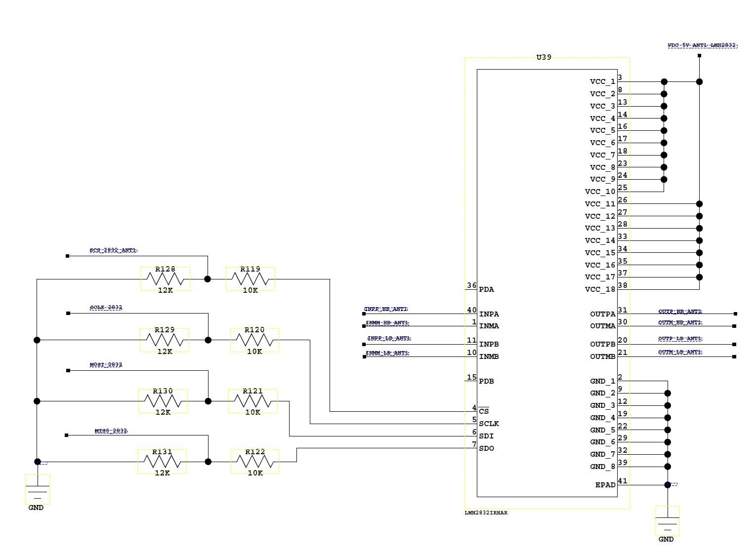
Task: Click the OUTPB pin label
Action: [x=603, y=344]
